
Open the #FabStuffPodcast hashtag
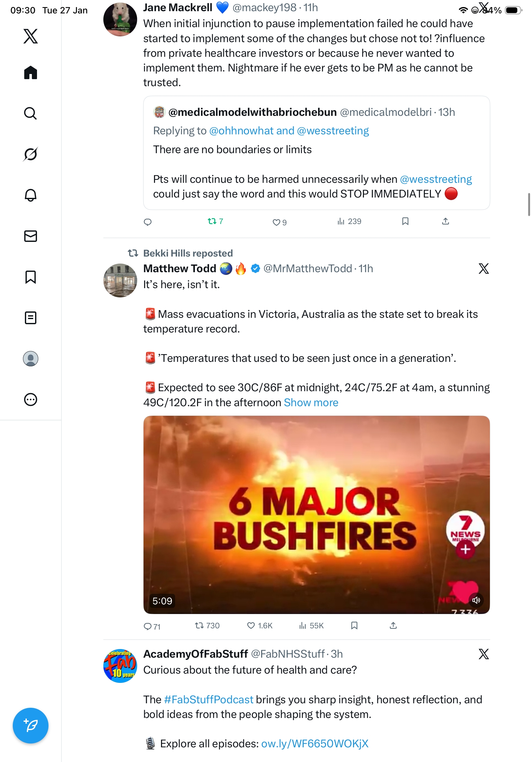209,699
